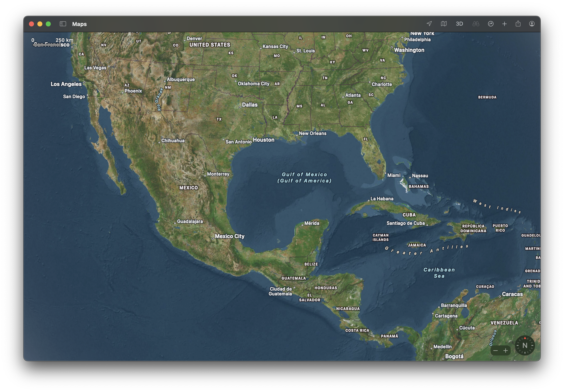564x392 pixels.
Task: Click the Ciudad de Guatemala label
Action: tap(280, 291)
